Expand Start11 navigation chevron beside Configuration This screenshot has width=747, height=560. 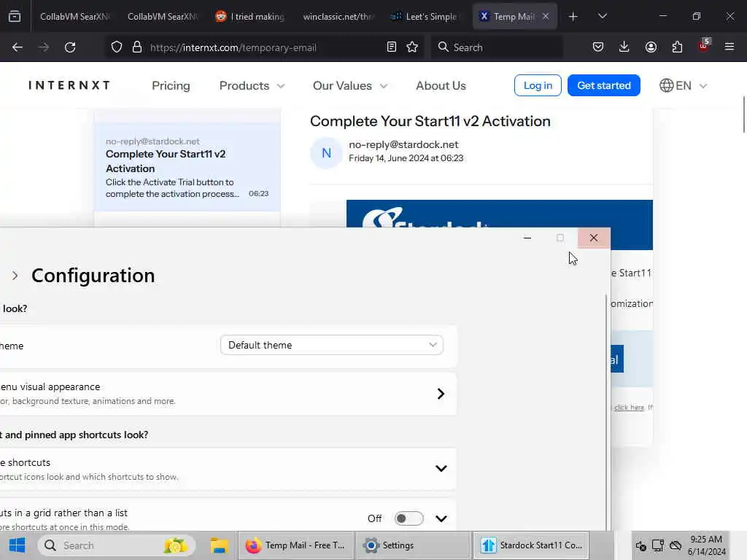pyautogui.click(x=15, y=276)
